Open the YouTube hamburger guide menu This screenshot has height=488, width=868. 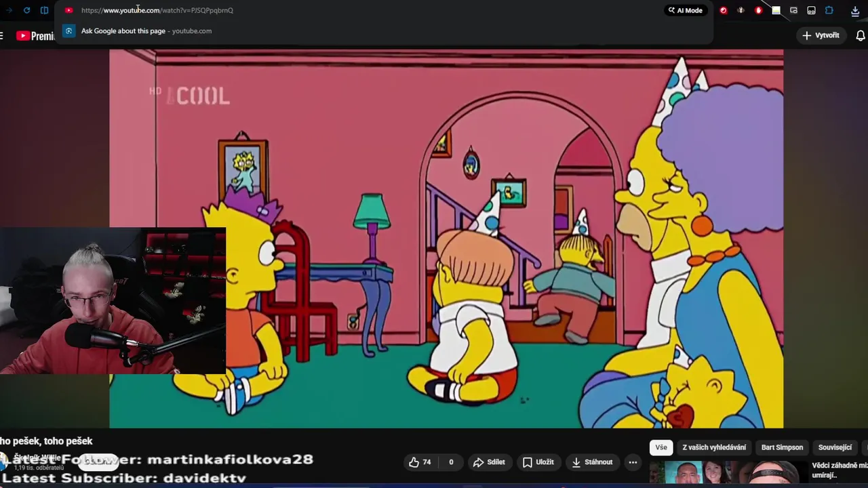pos(1,36)
